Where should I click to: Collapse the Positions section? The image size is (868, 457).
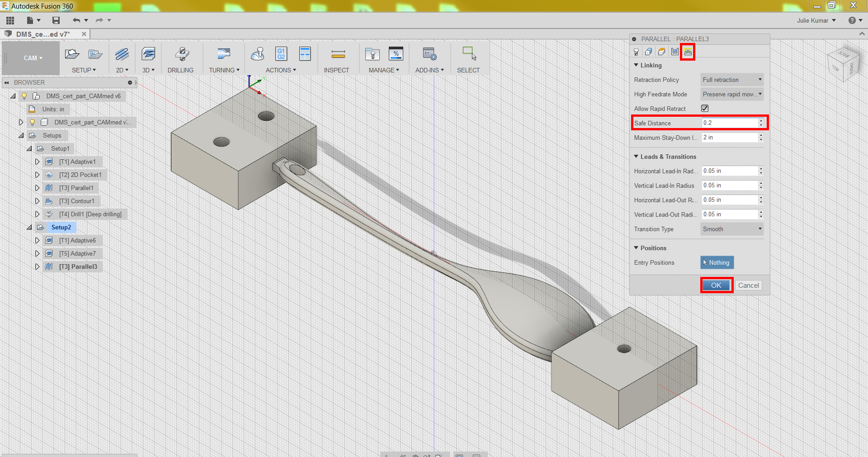coord(636,248)
